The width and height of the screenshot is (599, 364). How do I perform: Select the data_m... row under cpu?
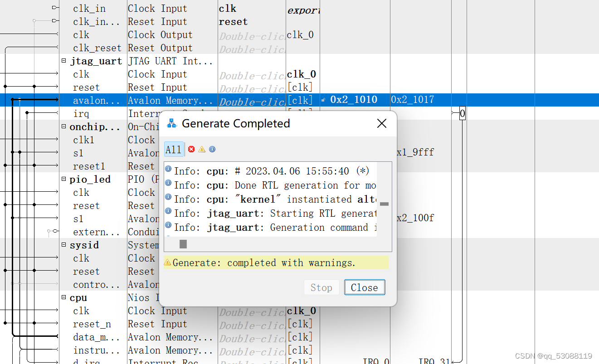click(96, 337)
